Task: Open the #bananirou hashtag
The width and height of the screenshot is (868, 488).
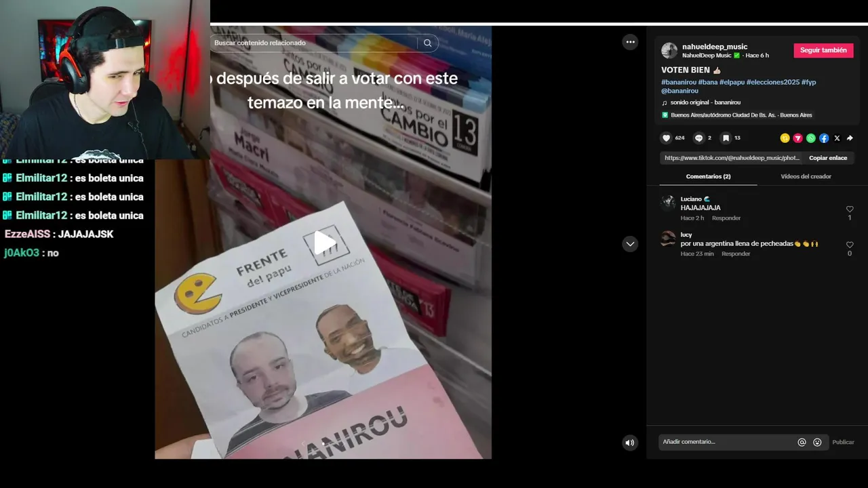Action: [679, 82]
